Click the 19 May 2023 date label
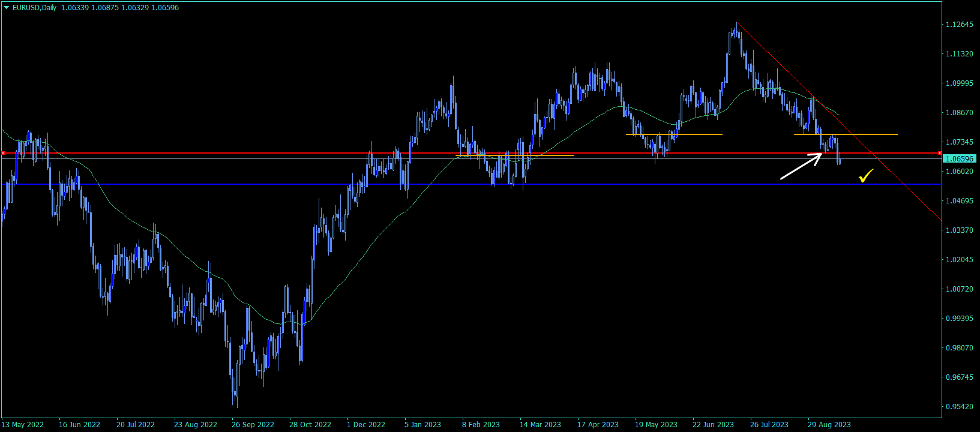 [x=656, y=425]
